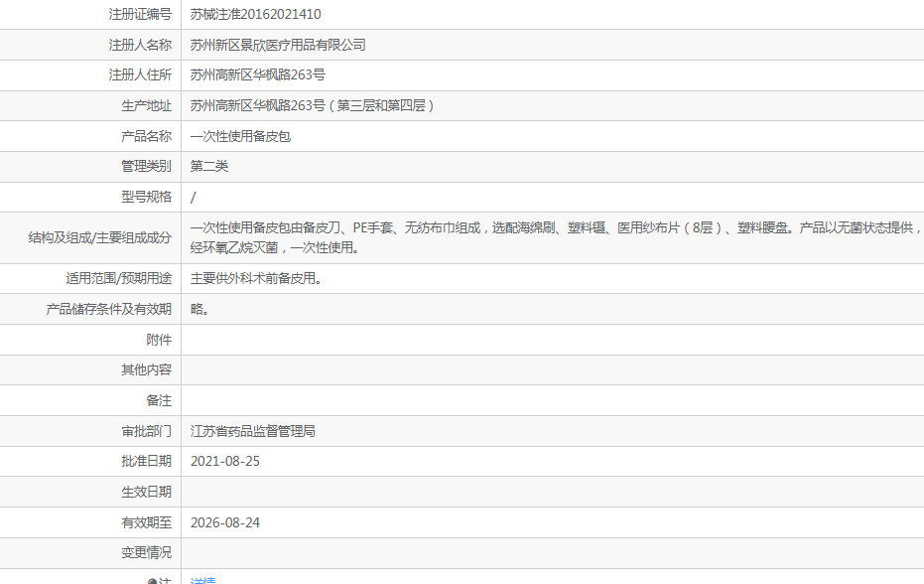Click the 注册人住所 label
Image resolution: width=924 pixels, height=584 pixels.
(x=140, y=74)
